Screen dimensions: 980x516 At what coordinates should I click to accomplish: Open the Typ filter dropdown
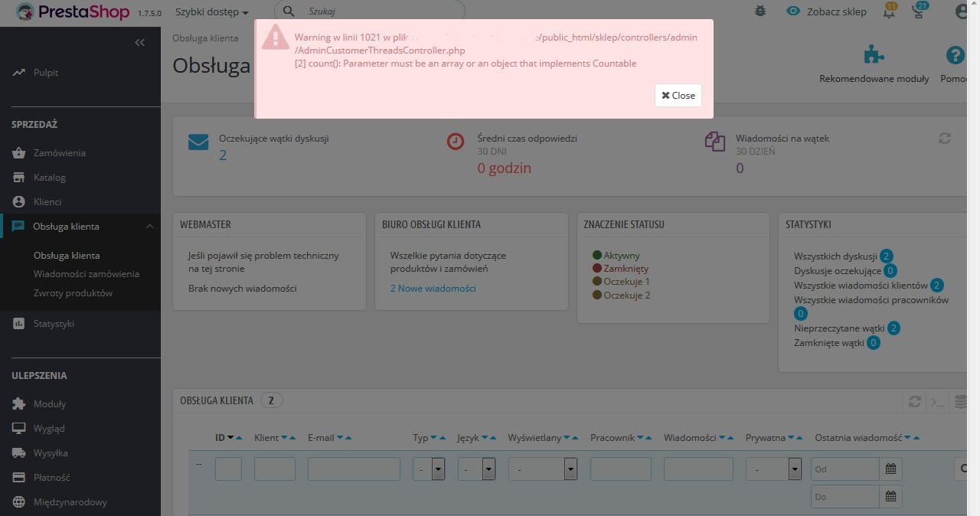pyautogui.click(x=429, y=469)
